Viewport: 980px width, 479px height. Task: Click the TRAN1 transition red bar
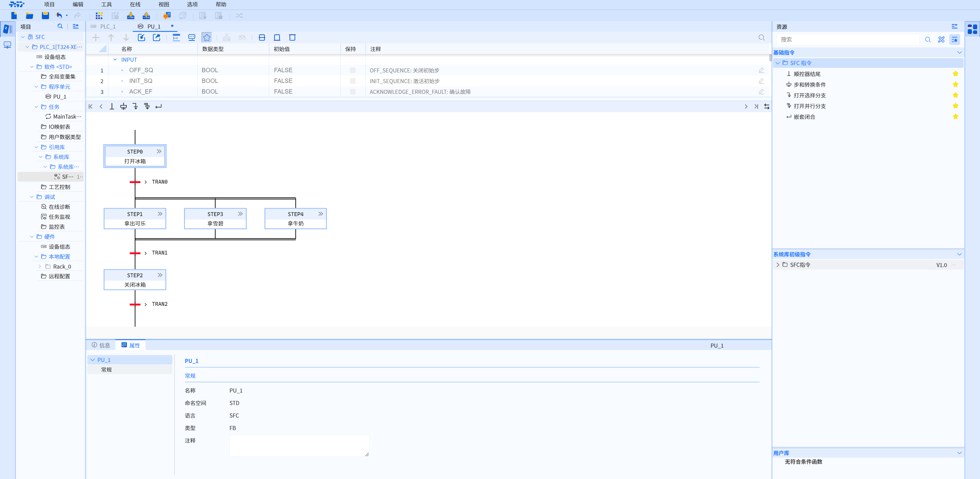135,253
